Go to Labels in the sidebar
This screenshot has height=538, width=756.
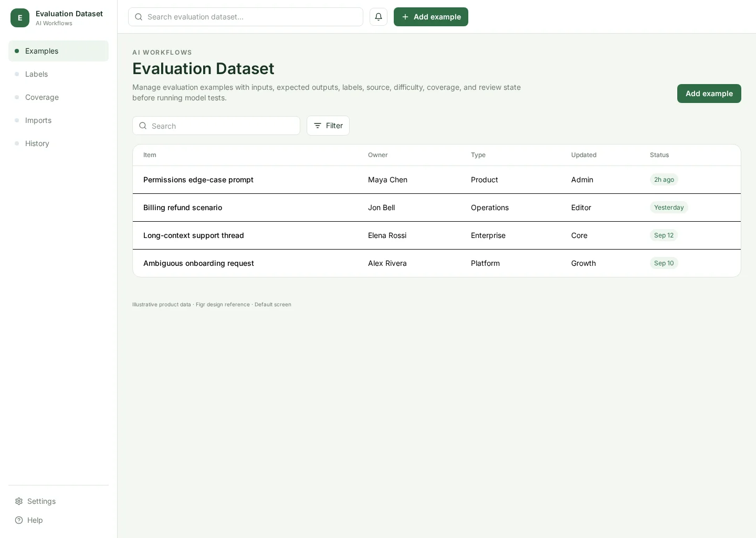(58, 74)
